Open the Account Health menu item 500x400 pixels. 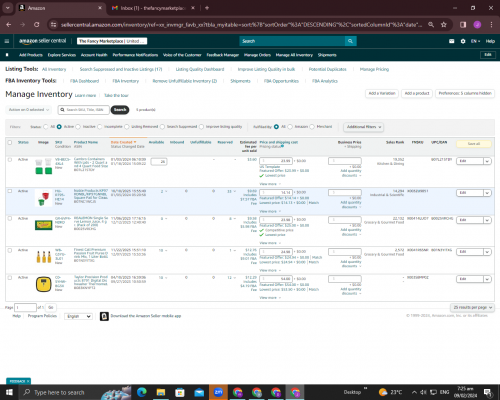tap(94, 55)
